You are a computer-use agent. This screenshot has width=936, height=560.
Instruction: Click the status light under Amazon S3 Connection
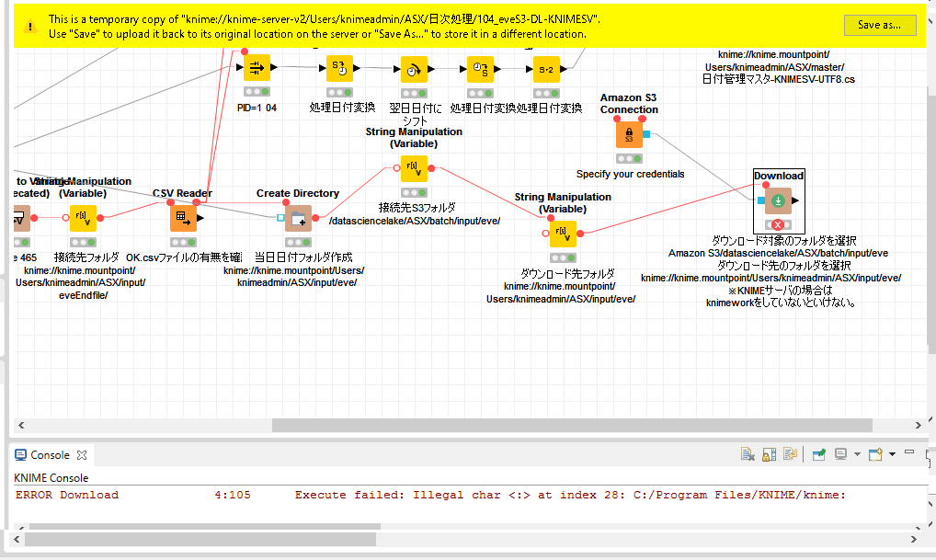point(629,159)
